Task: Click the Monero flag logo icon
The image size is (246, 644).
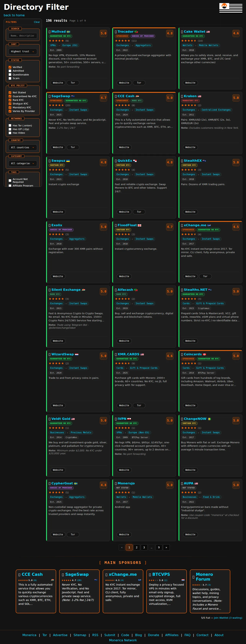Action: (x=230, y=8)
